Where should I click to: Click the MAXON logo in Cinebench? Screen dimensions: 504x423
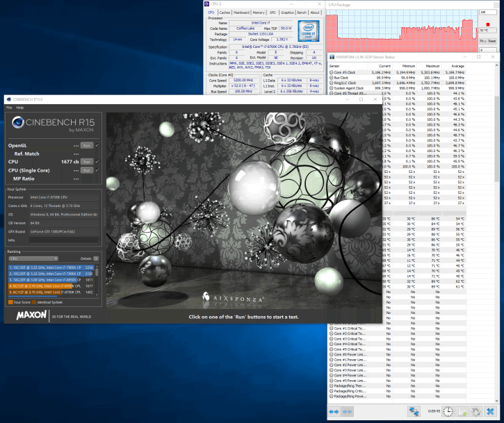pyautogui.click(x=31, y=315)
